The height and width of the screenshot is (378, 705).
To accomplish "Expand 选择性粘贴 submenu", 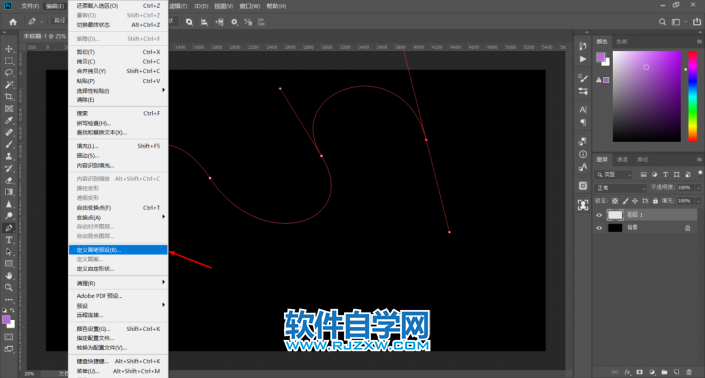I will [118, 90].
